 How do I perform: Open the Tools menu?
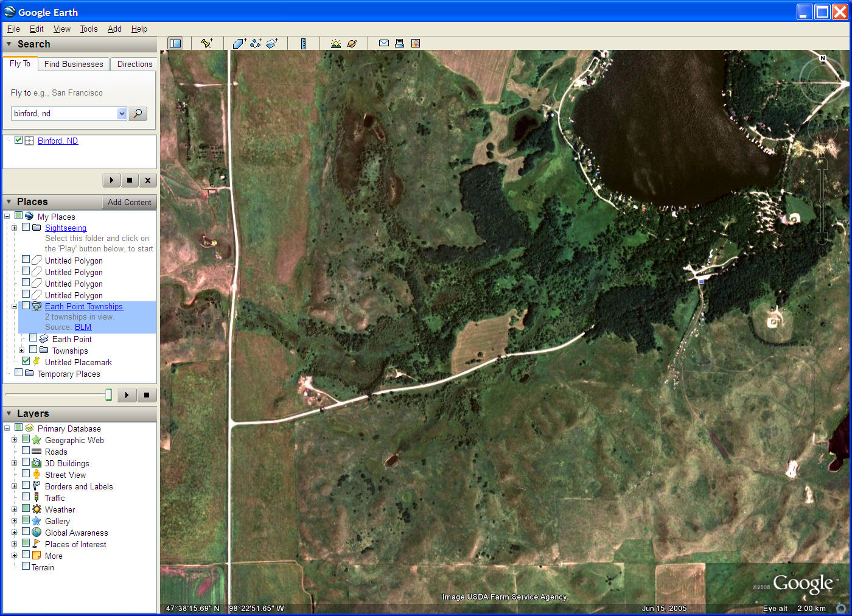[89, 29]
